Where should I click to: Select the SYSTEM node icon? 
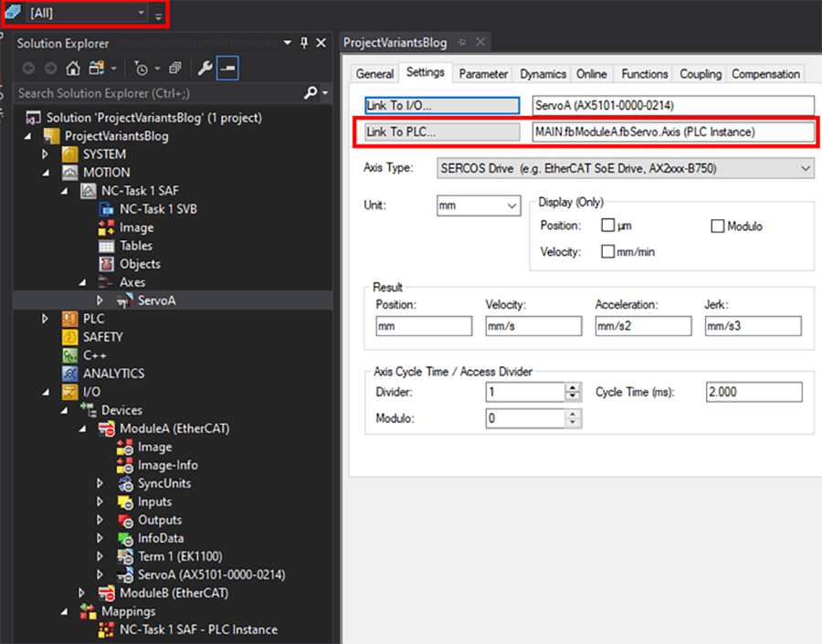(70, 154)
